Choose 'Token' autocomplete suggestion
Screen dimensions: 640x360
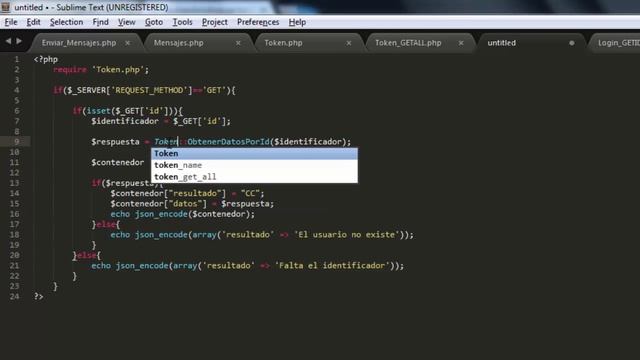[254, 153]
